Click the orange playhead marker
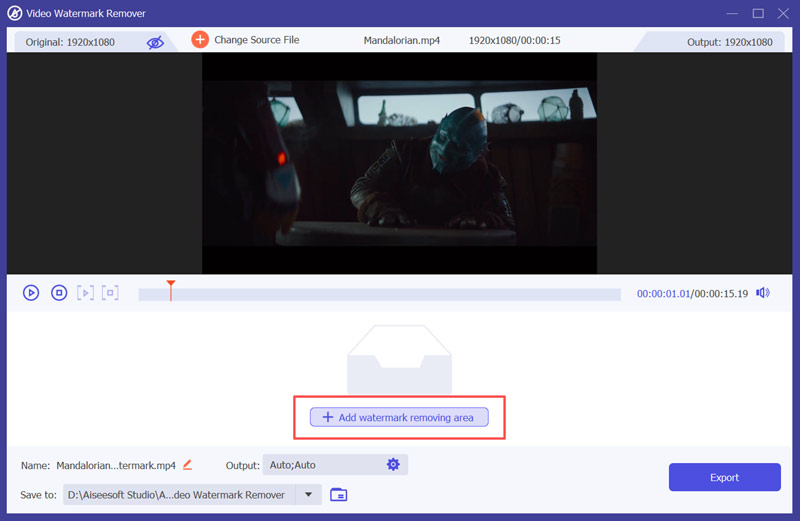This screenshot has height=521, width=800. pyautogui.click(x=171, y=290)
